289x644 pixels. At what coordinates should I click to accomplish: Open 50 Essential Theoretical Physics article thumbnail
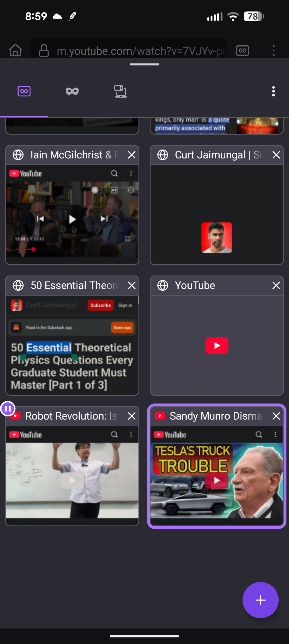(x=72, y=345)
